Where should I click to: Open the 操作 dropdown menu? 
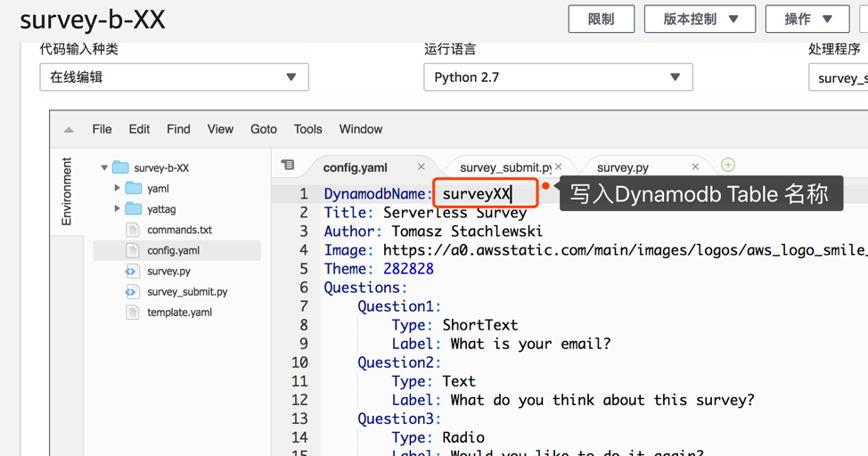[x=807, y=20]
